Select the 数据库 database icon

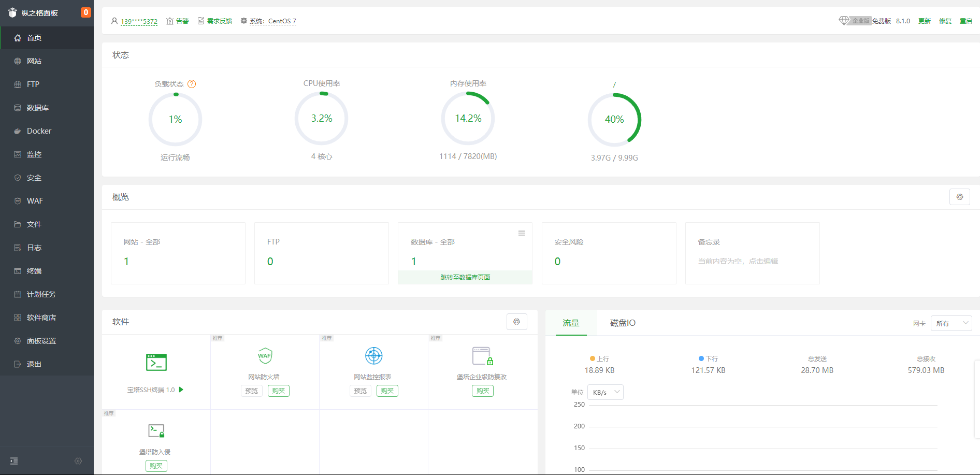(x=18, y=108)
